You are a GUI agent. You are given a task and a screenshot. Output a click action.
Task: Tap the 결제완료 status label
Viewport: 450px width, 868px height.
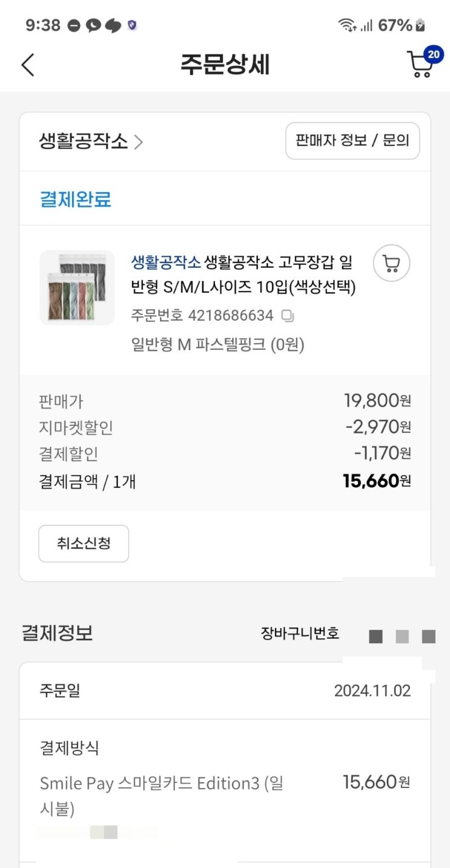tap(76, 199)
